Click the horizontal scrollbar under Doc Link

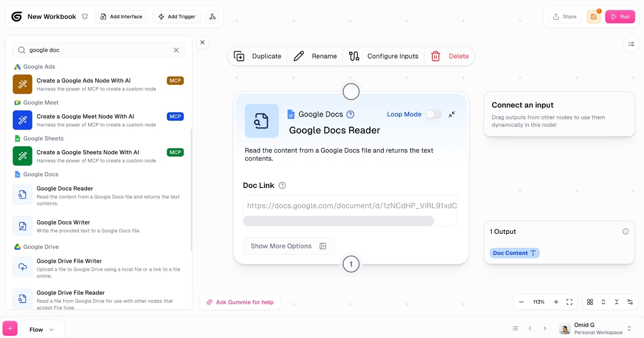(339, 221)
